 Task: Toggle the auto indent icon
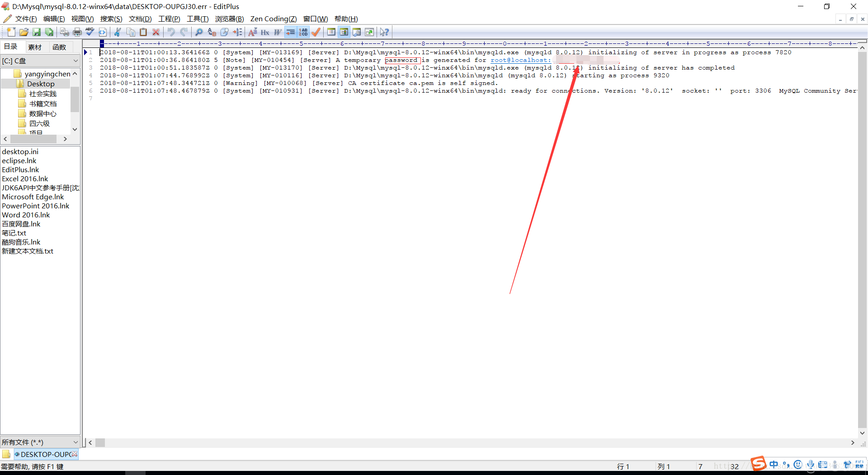point(290,32)
